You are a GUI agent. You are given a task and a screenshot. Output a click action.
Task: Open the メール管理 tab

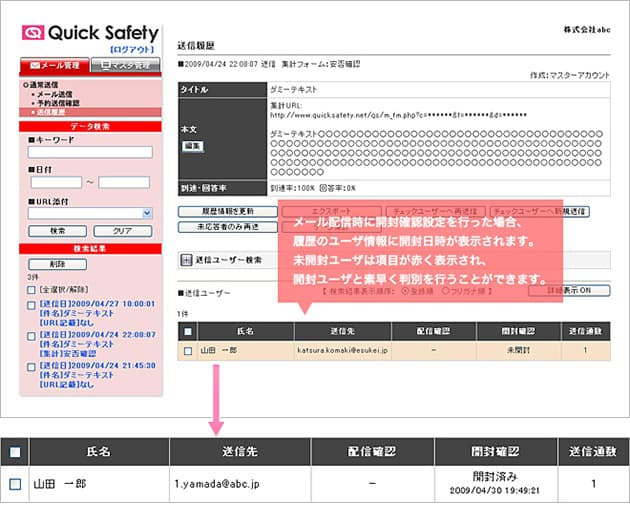click(54, 66)
